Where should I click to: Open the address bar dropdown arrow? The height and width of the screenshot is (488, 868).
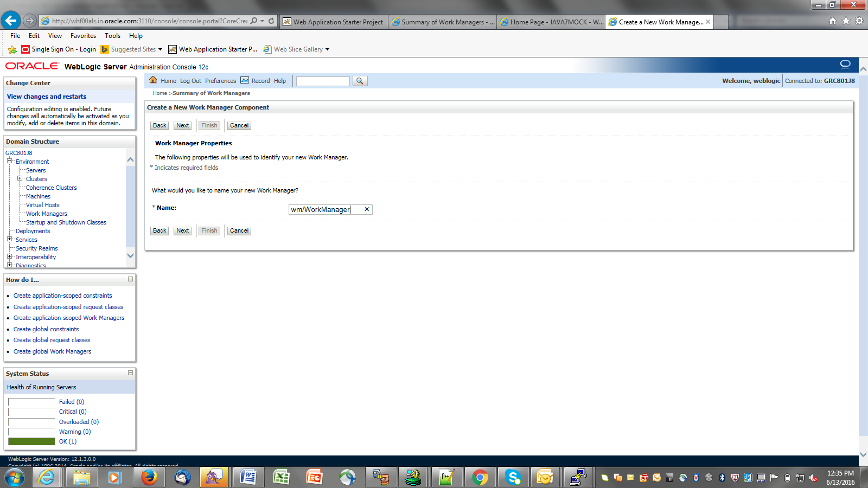pos(263,21)
